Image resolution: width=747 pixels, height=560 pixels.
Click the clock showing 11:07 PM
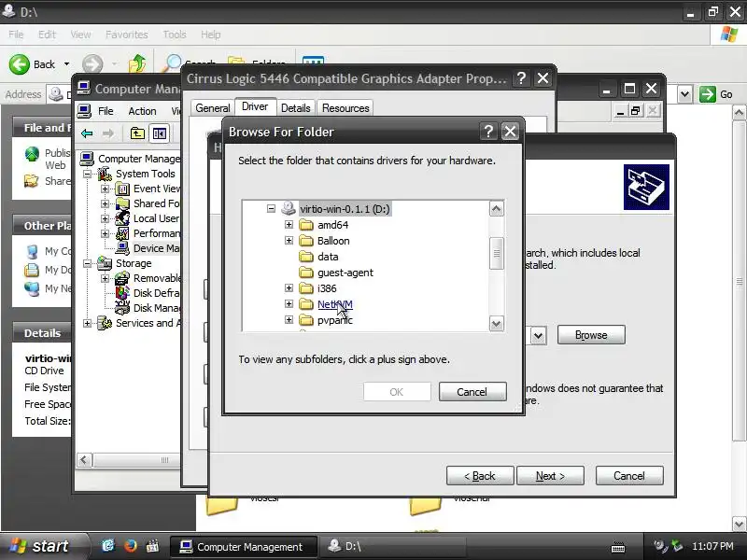712,546
